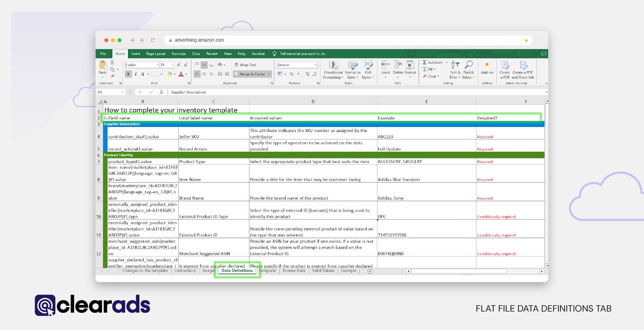644x330 pixels.
Task: Open the Calibri font name dropdown
Action: 157,65
